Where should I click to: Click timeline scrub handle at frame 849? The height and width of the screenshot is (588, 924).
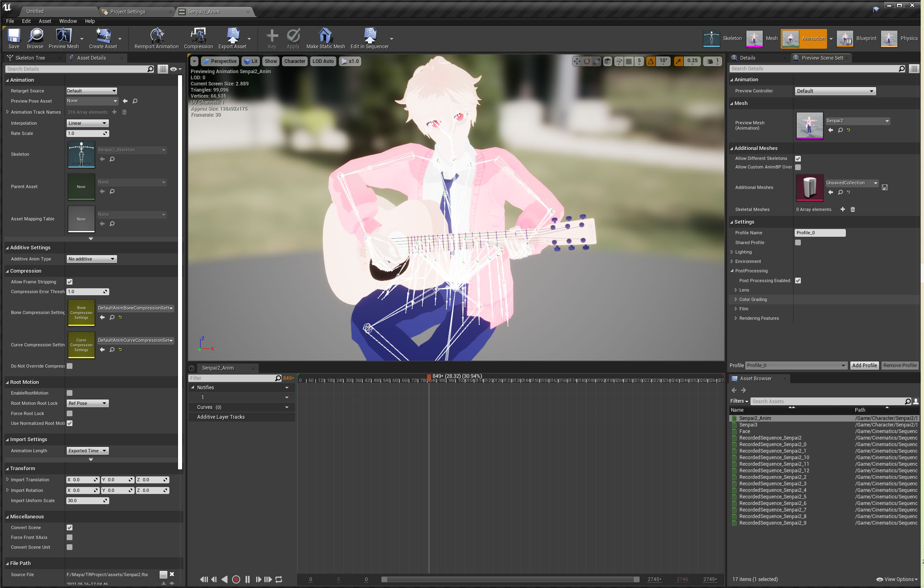[429, 377]
